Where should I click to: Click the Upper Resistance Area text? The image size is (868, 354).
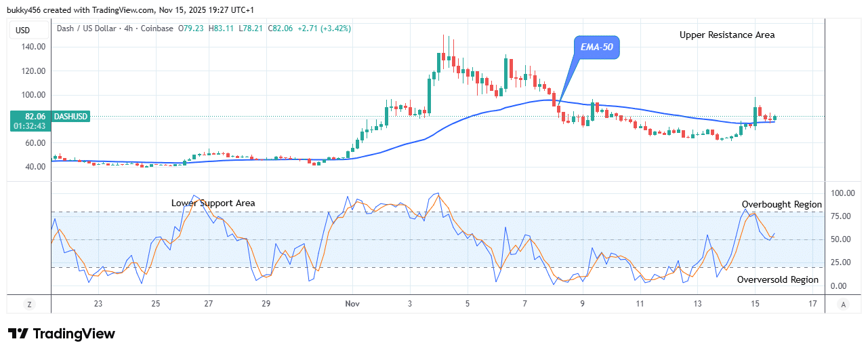[727, 35]
